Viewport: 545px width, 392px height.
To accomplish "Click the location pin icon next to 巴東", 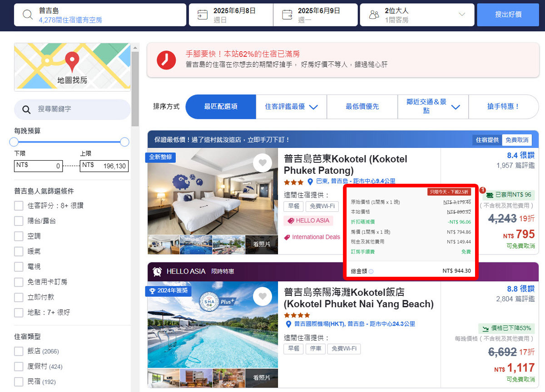I will coord(310,181).
